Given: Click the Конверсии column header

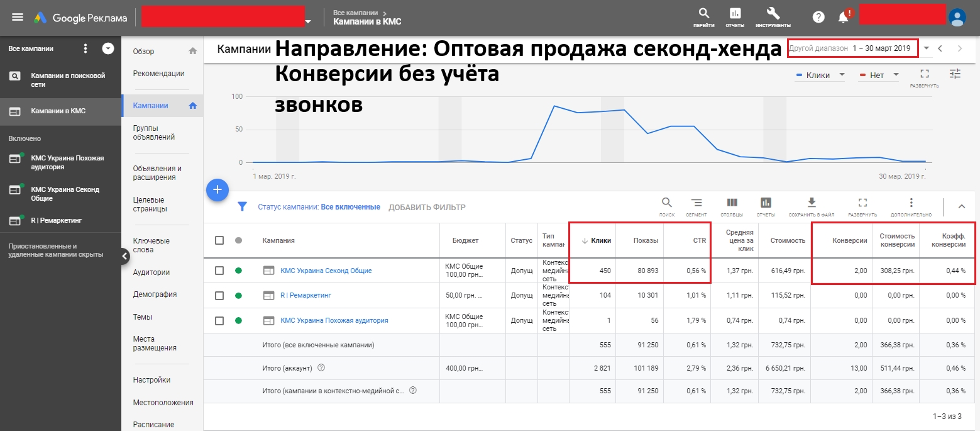Looking at the screenshot, I should [x=850, y=240].
